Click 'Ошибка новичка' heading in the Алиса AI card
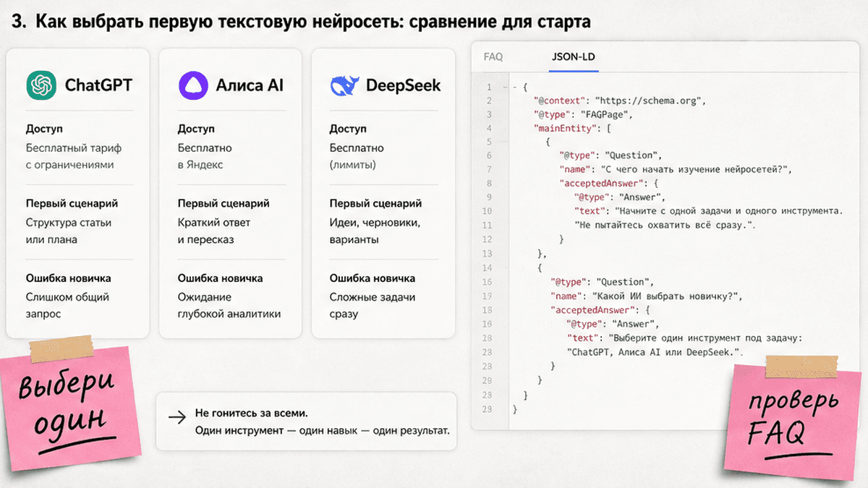 point(221,278)
